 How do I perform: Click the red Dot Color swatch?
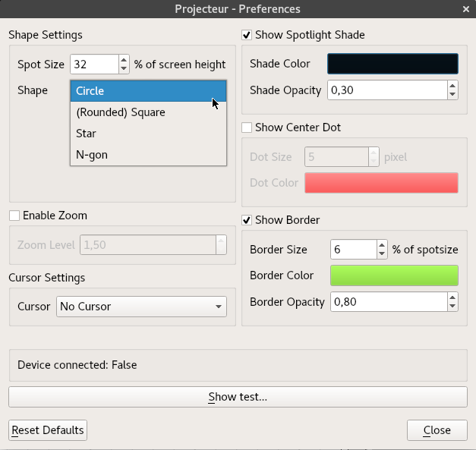[x=382, y=183]
